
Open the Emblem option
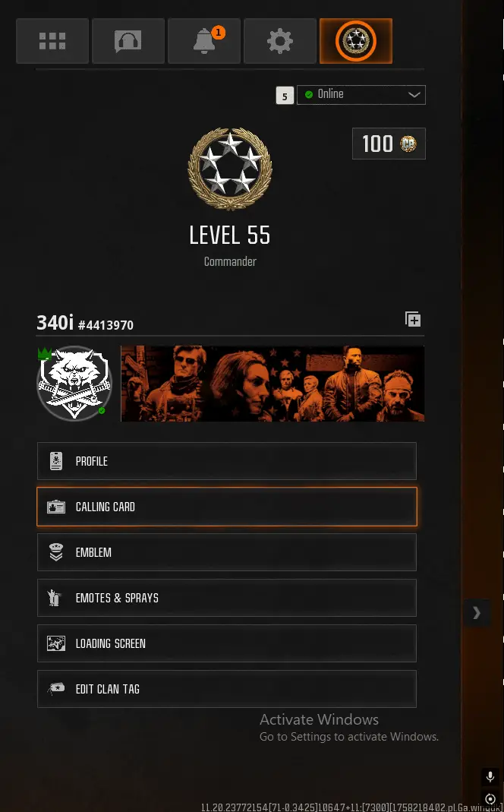coord(227,552)
